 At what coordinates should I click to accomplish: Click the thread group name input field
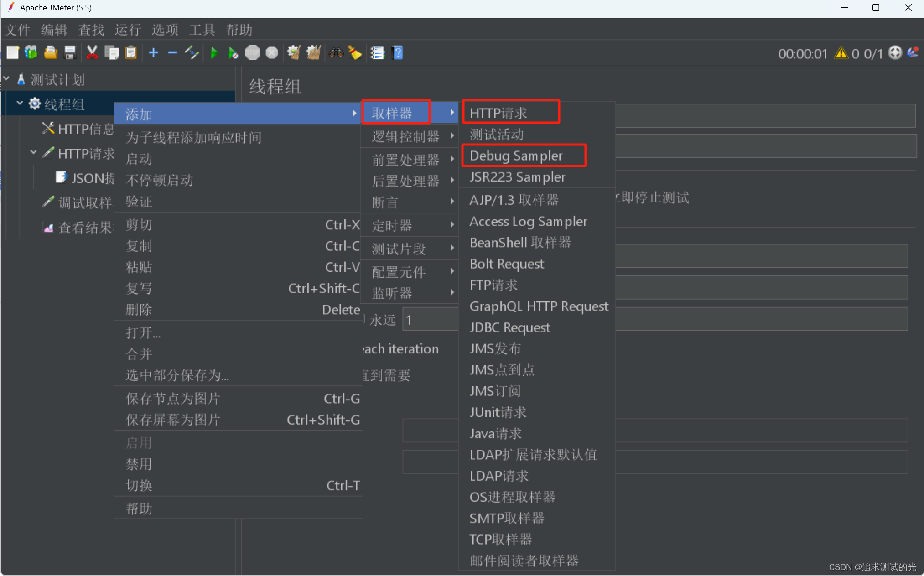765,115
